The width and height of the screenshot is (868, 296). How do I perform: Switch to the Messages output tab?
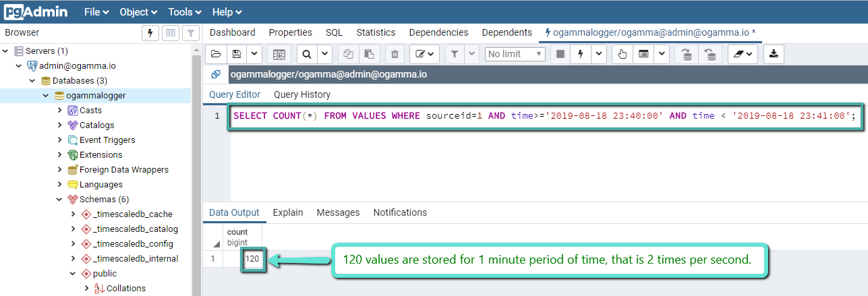[x=338, y=212]
